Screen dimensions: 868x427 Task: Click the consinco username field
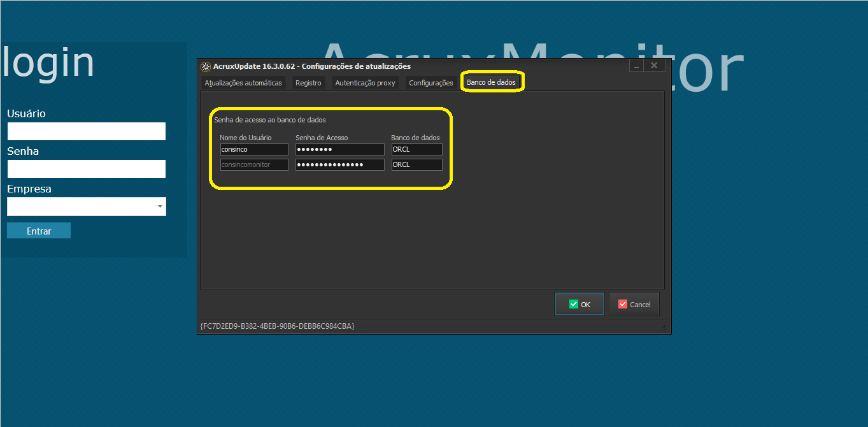coord(253,149)
